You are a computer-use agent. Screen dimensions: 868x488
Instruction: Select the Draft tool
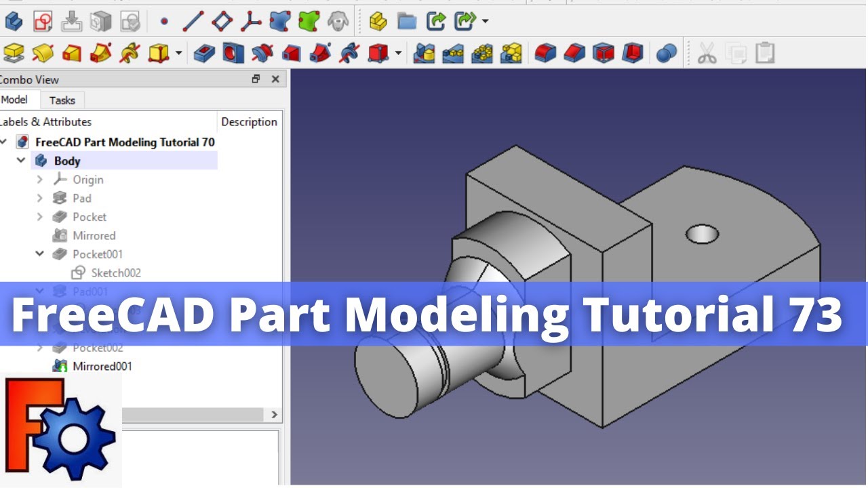604,53
